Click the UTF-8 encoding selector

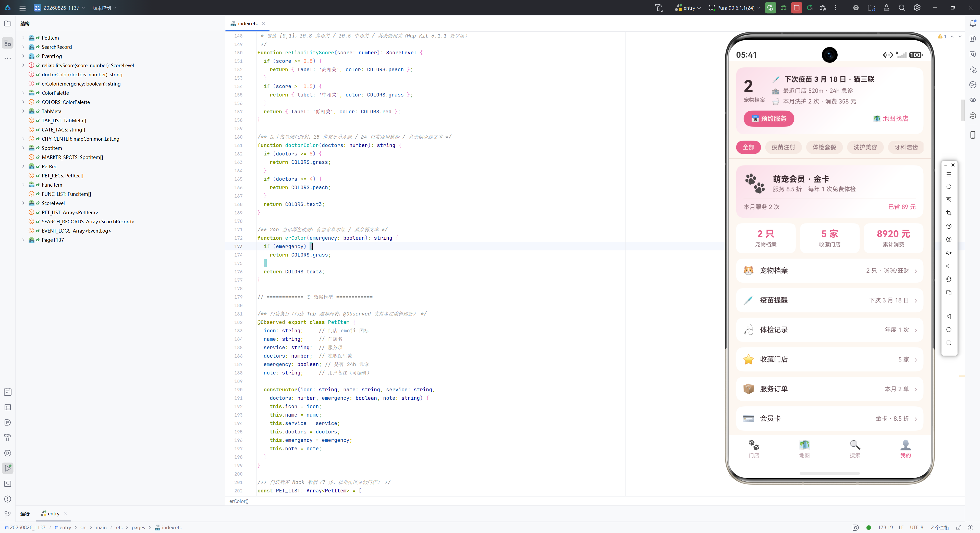(916, 527)
